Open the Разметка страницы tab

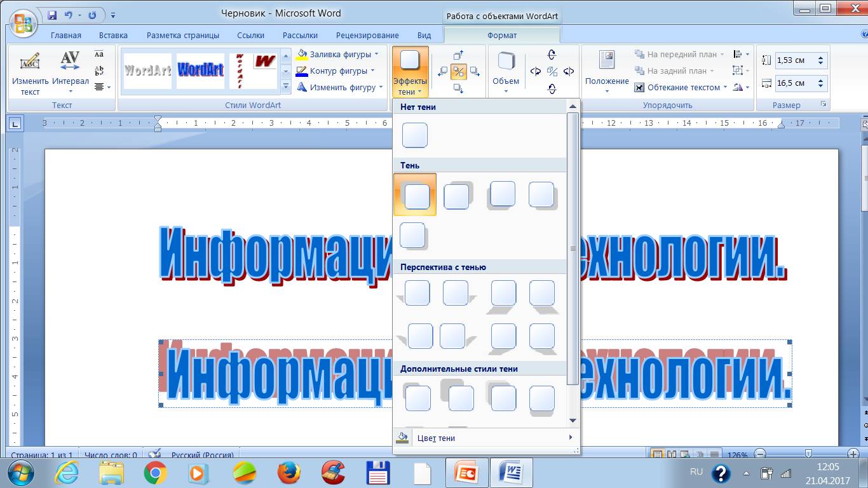[x=183, y=35]
